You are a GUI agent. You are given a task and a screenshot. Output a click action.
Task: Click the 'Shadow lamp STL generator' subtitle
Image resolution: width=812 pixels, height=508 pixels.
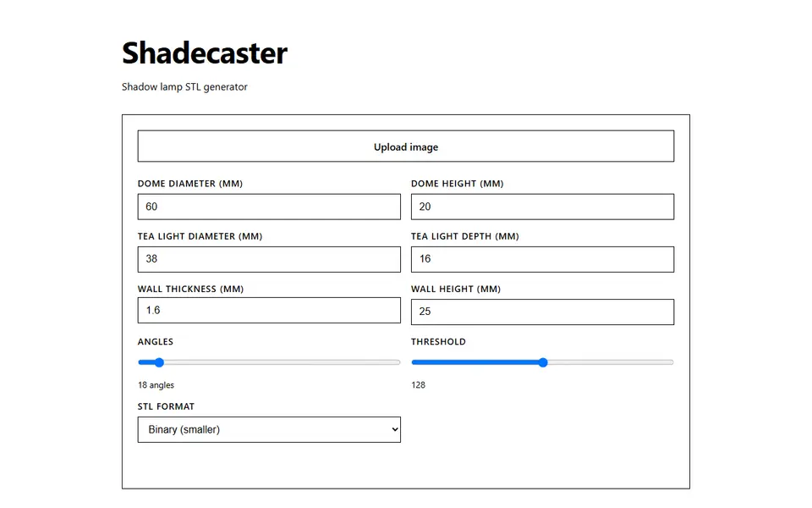tap(184, 87)
